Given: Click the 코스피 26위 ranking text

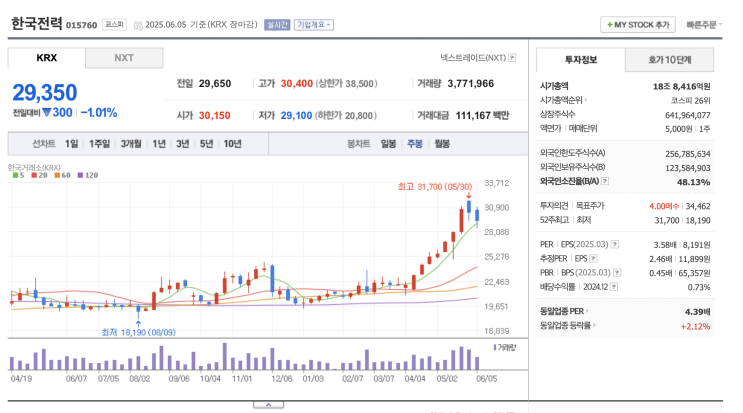Looking at the screenshot, I should click(x=690, y=100).
